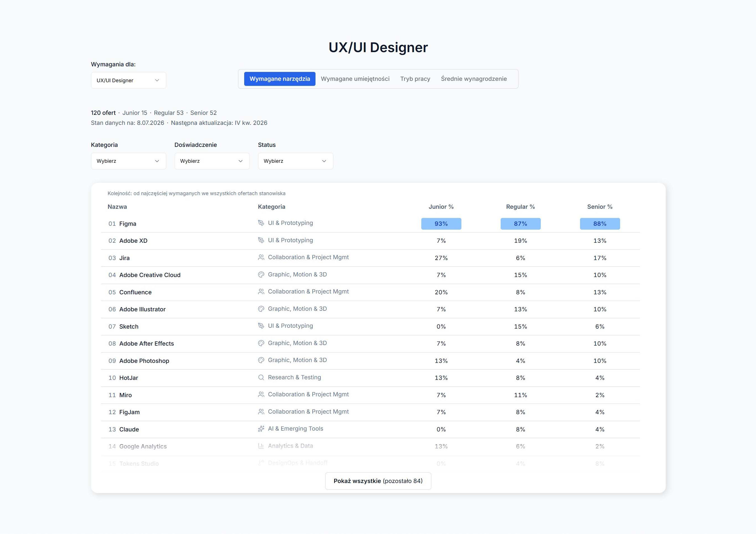The width and height of the screenshot is (756, 534).
Task: Click the pen icon in Sketch row
Action: pyautogui.click(x=261, y=326)
